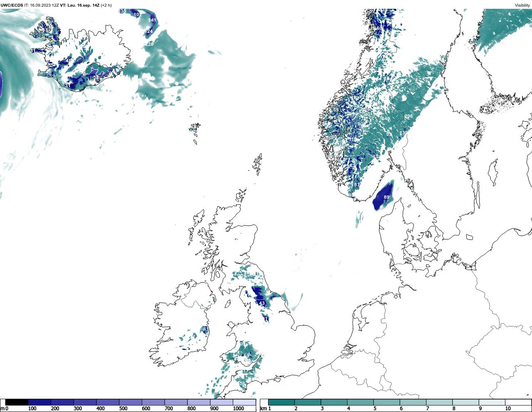The width and height of the screenshot is (532, 412).
Task: Click the '43' value over northern England
Action: click(262, 303)
